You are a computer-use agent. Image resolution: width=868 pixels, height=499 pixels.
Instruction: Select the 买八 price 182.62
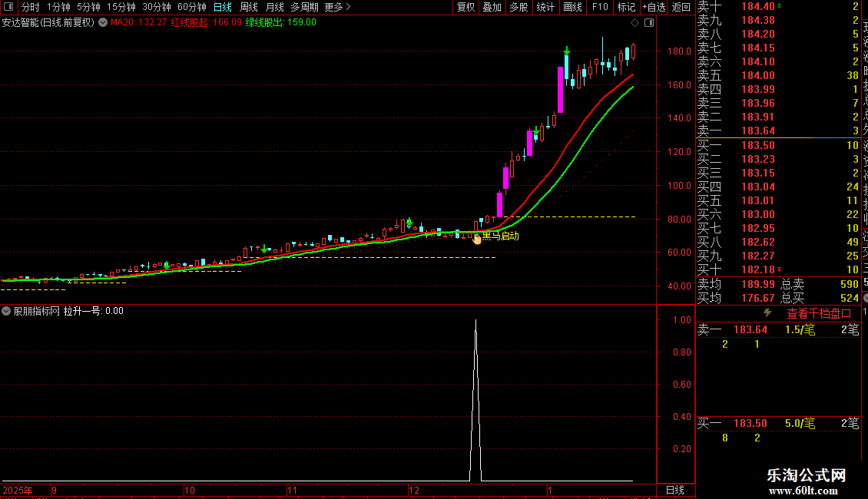point(758,242)
